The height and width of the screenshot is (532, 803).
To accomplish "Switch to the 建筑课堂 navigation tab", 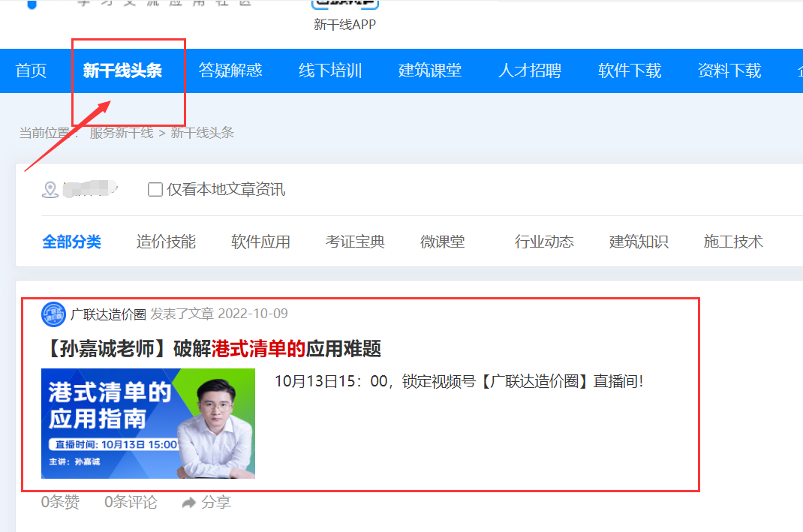I will coord(430,70).
